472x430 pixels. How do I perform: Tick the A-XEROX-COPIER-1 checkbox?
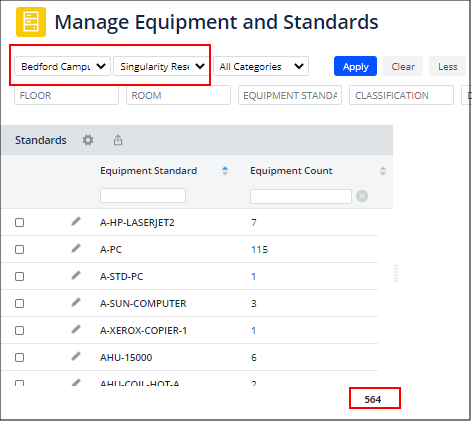[x=20, y=330]
